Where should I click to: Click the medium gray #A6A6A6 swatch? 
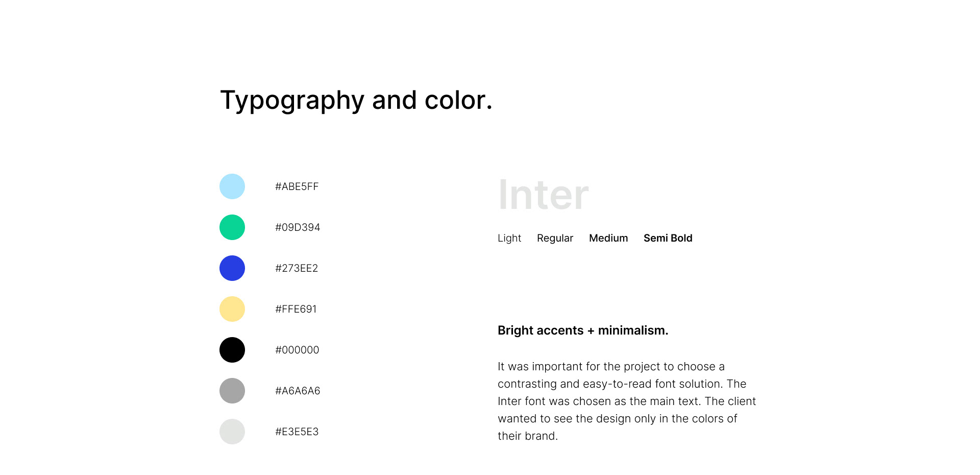click(x=232, y=391)
